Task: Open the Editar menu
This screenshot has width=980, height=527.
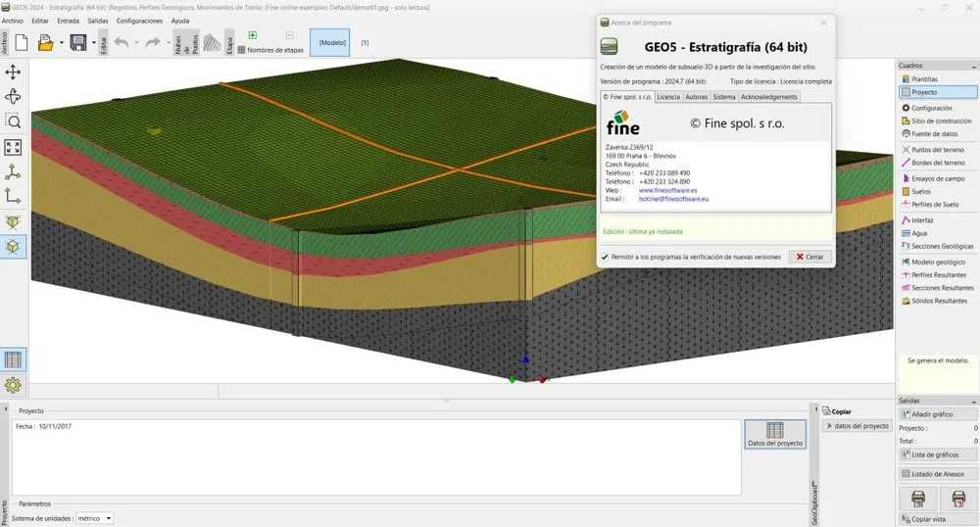Action: 40,21
